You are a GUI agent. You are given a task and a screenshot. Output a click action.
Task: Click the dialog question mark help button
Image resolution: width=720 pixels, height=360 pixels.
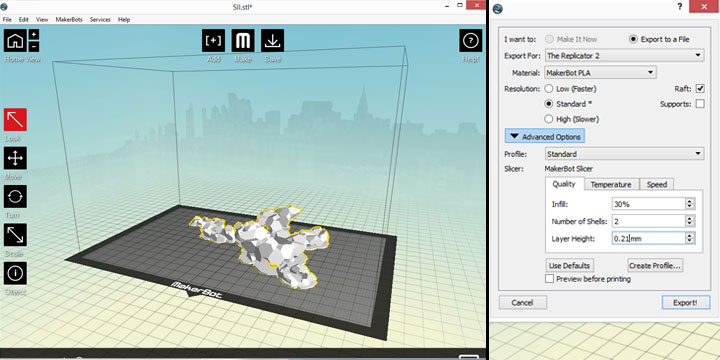[680, 6]
